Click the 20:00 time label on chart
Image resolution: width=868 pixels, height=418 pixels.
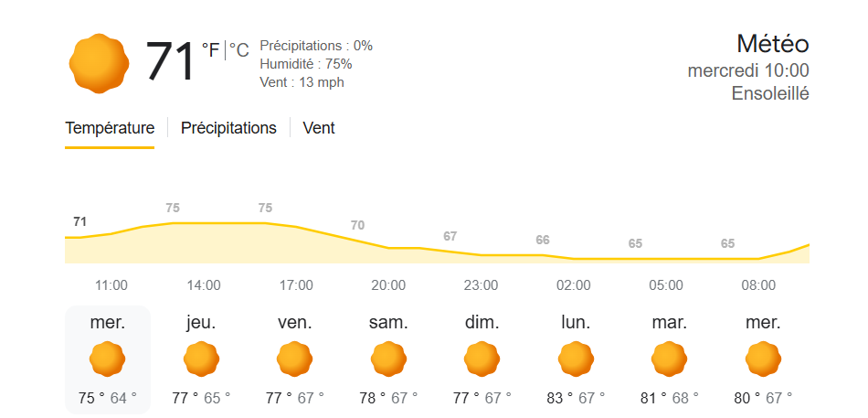coord(388,285)
